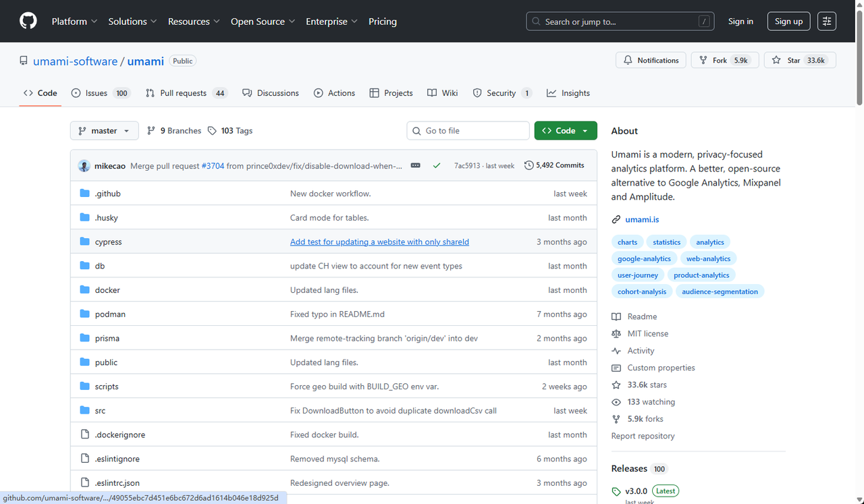Switch to the Pull requests tab
This screenshot has width=864, height=504.
(187, 93)
